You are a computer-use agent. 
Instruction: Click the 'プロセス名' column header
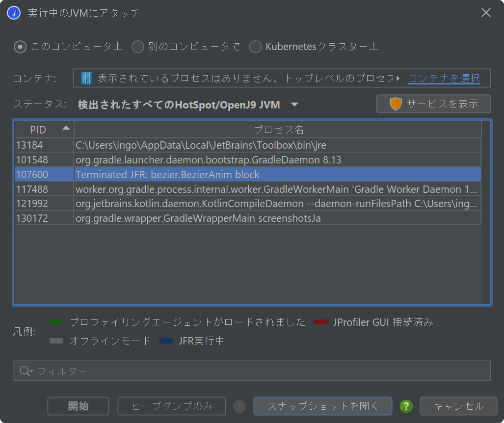(x=278, y=130)
